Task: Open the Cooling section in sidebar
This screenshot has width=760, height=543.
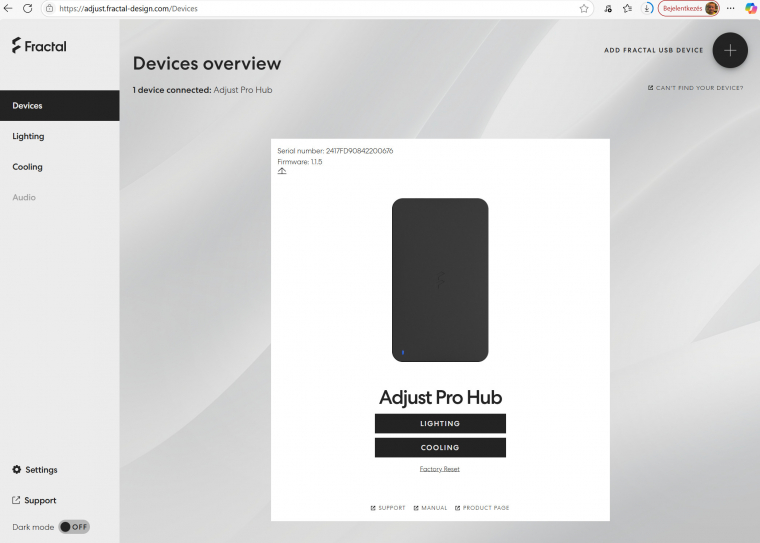Action: (27, 167)
